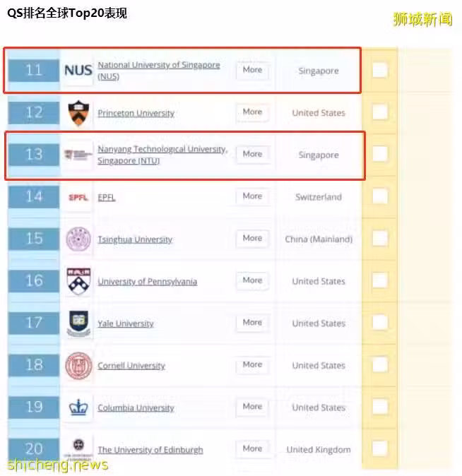462x476 pixels.
Task: Tick the compare checkbox for Yale University
Action: click(379, 323)
